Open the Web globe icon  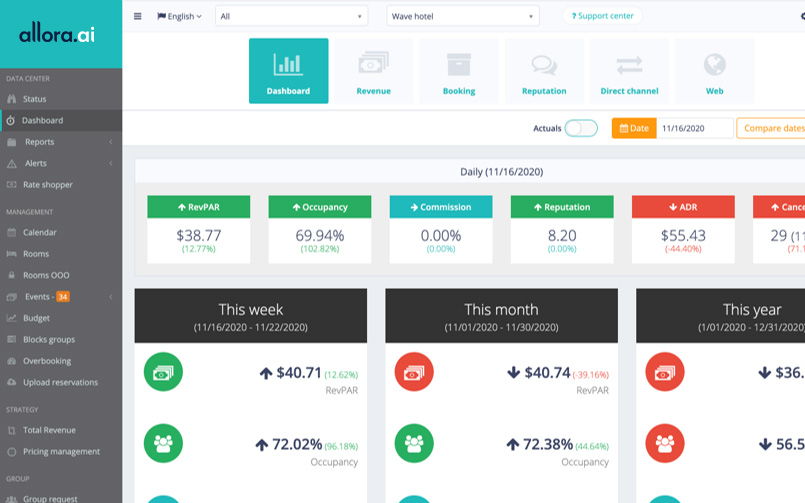pyautogui.click(x=714, y=65)
